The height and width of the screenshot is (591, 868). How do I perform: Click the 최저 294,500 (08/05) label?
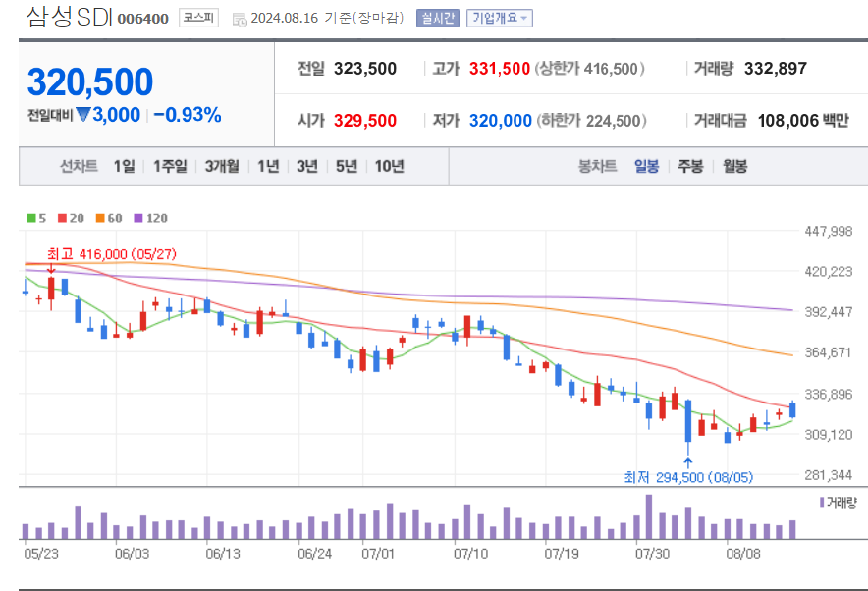pos(688,477)
